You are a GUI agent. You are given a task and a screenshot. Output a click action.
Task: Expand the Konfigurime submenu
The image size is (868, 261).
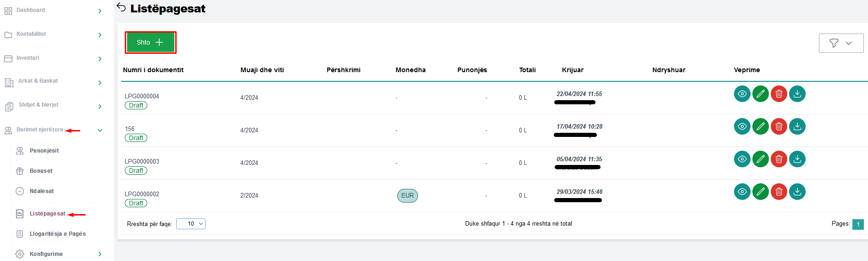100,254
